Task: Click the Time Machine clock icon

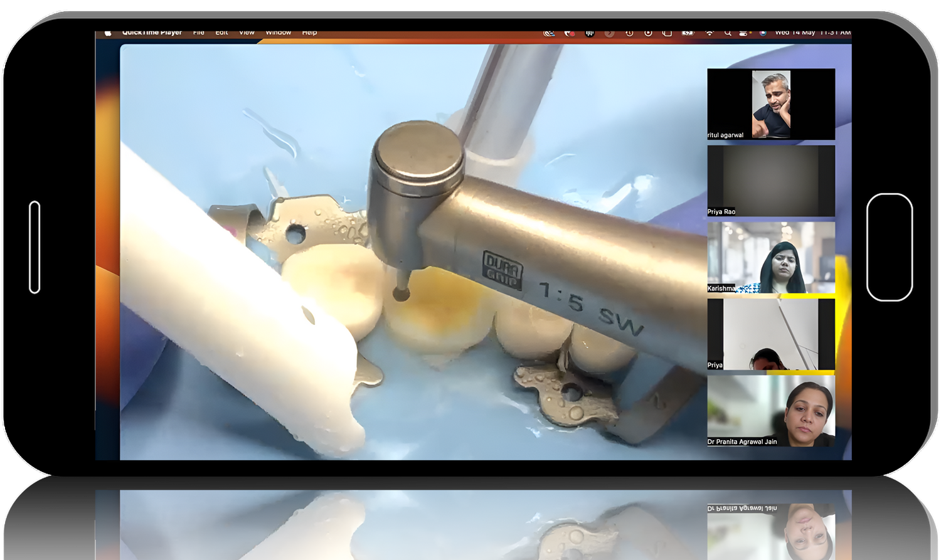Action: coord(629,33)
